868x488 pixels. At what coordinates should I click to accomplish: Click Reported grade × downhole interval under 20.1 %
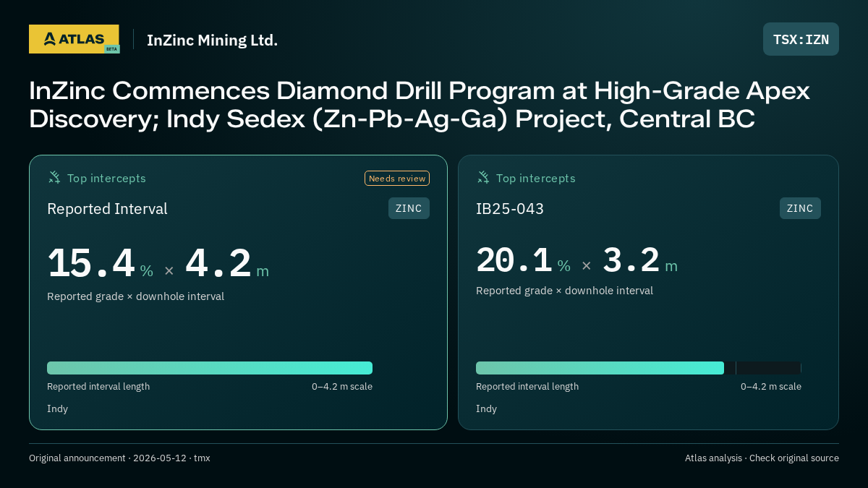click(x=564, y=291)
